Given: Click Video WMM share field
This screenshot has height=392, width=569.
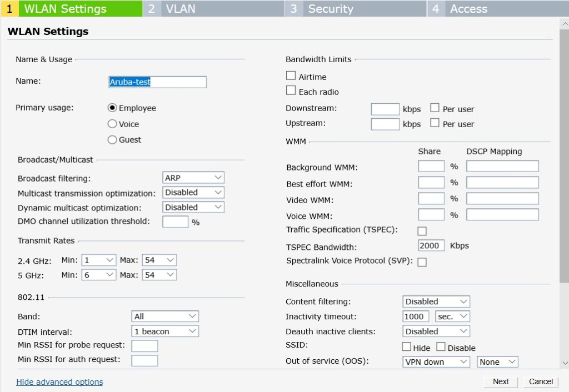Looking at the screenshot, I should click(x=431, y=198).
